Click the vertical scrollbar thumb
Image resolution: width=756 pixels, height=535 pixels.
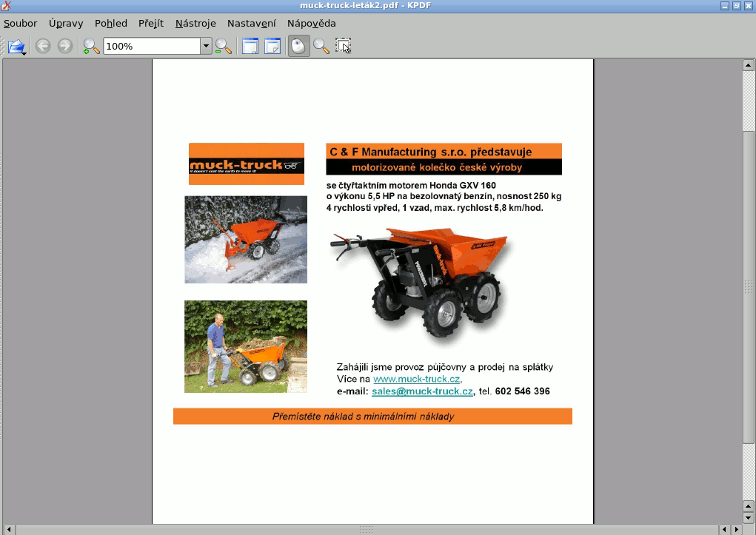tap(749, 287)
